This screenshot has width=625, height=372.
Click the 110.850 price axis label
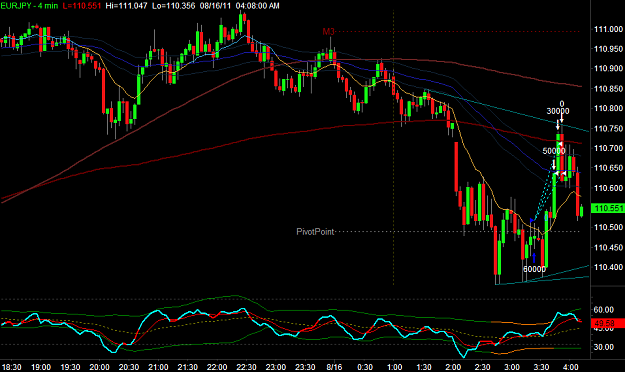[608, 89]
